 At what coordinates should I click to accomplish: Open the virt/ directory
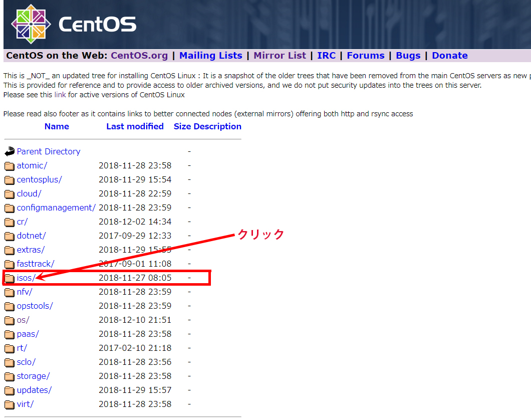pos(25,404)
